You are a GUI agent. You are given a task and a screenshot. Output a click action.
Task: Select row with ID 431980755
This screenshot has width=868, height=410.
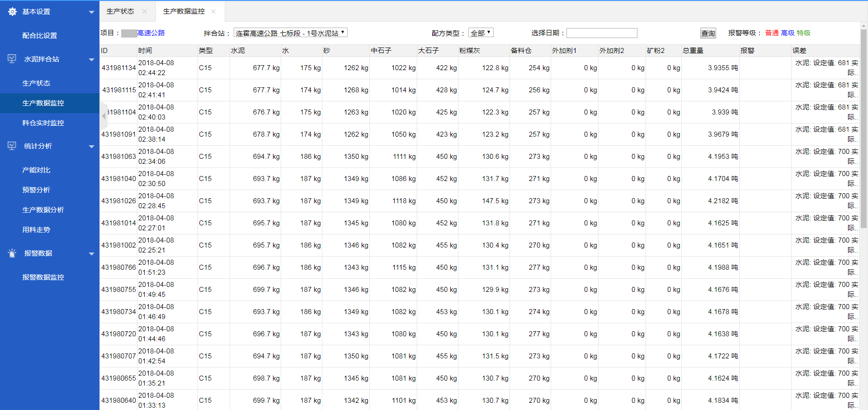tap(479, 290)
